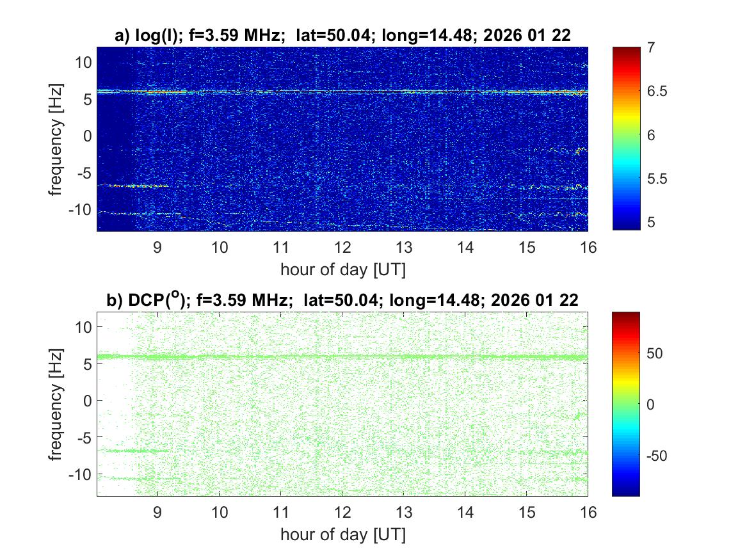
Task: Select the bottom plot's frequency [Hz] axis label
Action: pos(58,403)
